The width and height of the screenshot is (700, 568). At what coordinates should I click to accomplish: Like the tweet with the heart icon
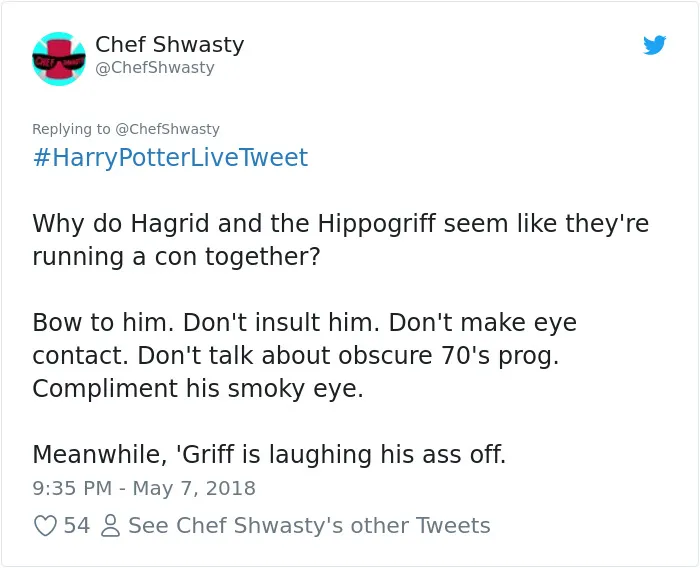point(45,526)
